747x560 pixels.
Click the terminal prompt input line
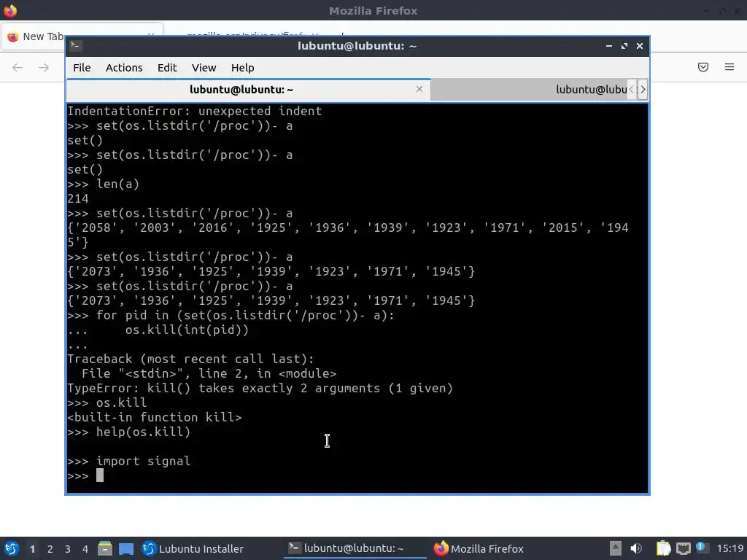point(357,475)
